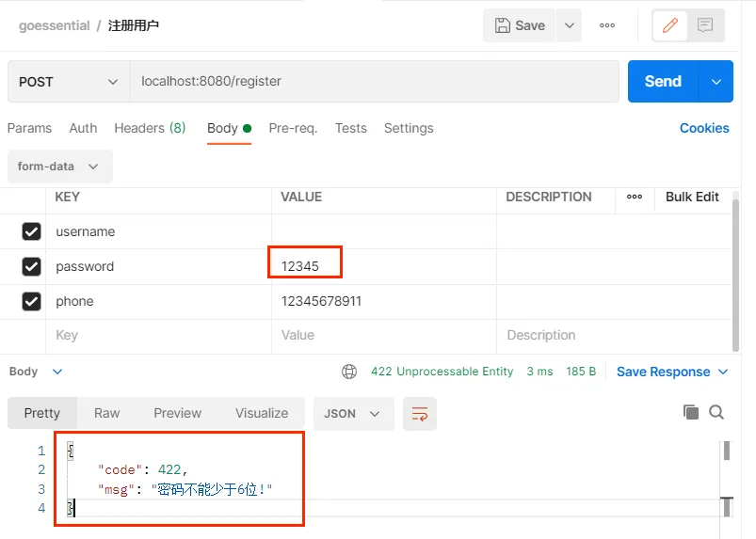This screenshot has width=756, height=539.
Task: Select the Pretty response view
Action: coord(42,413)
